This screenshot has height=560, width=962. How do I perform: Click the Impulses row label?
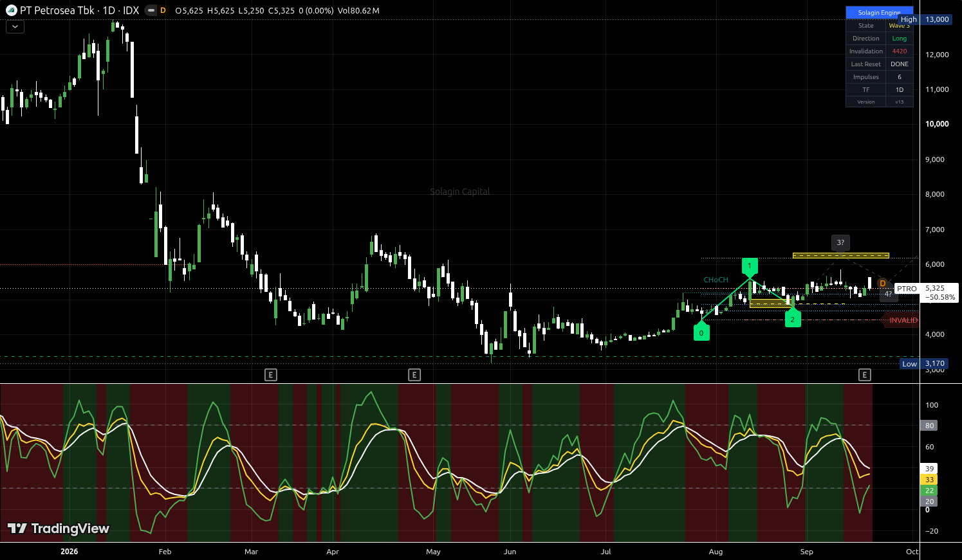click(x=866, y=77)
